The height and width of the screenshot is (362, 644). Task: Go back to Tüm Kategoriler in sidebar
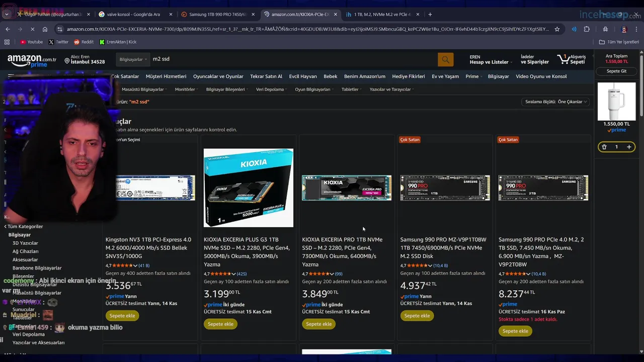(24, 227)
